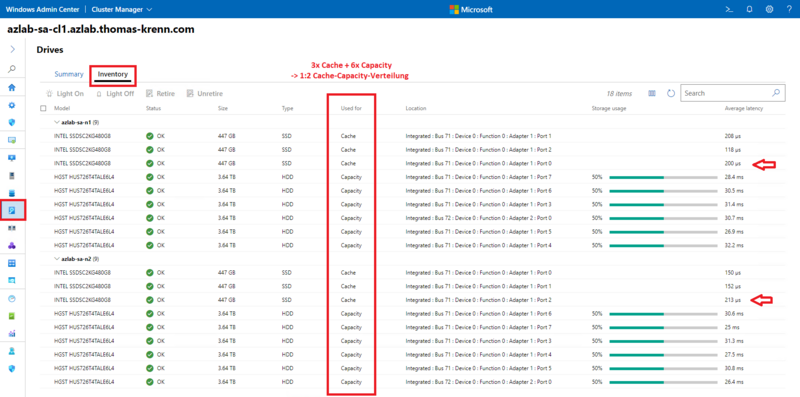Sort by the Storage usage column header

tap(609, 109)
